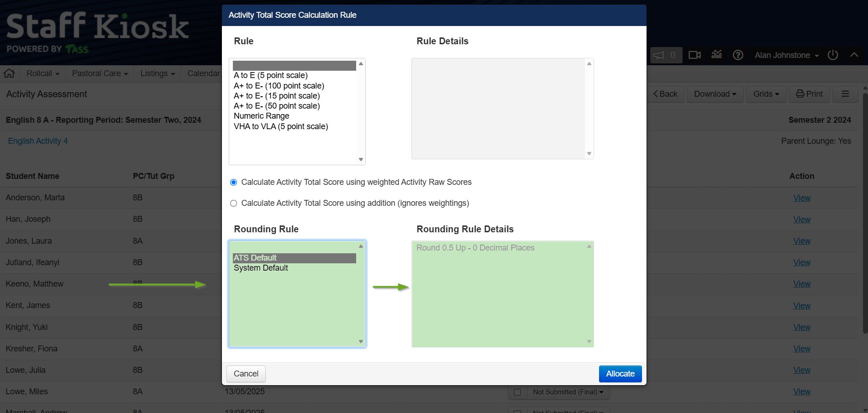Tick checkbox beside Not Submitted (Final)
The image size is (868, 413).
click(517, 392)
